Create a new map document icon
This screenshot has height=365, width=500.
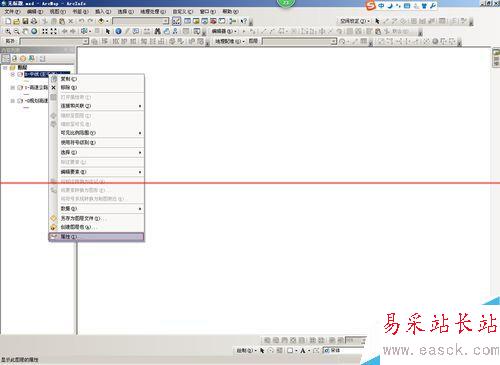tap(8, 21)
